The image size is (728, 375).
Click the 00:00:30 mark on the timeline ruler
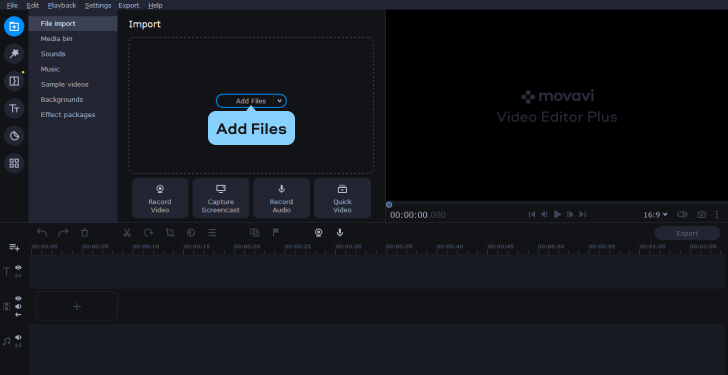pyautogui.click(x=348, y=247)
